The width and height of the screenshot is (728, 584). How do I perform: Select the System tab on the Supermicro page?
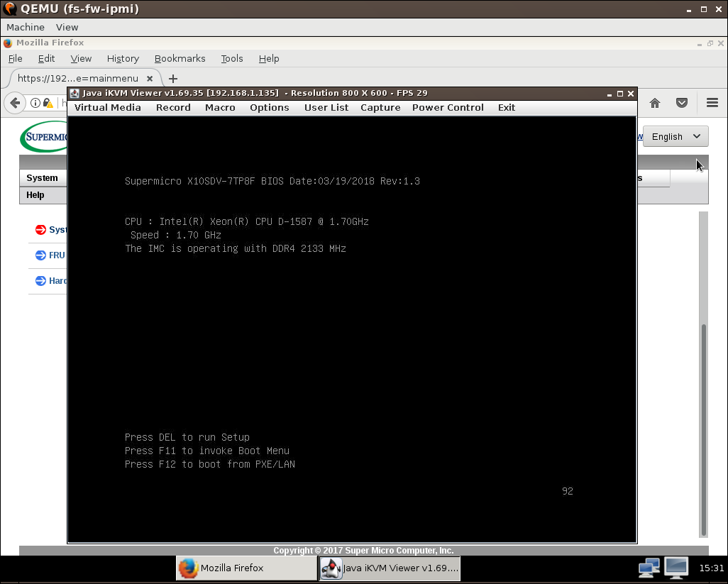[43, 178]
